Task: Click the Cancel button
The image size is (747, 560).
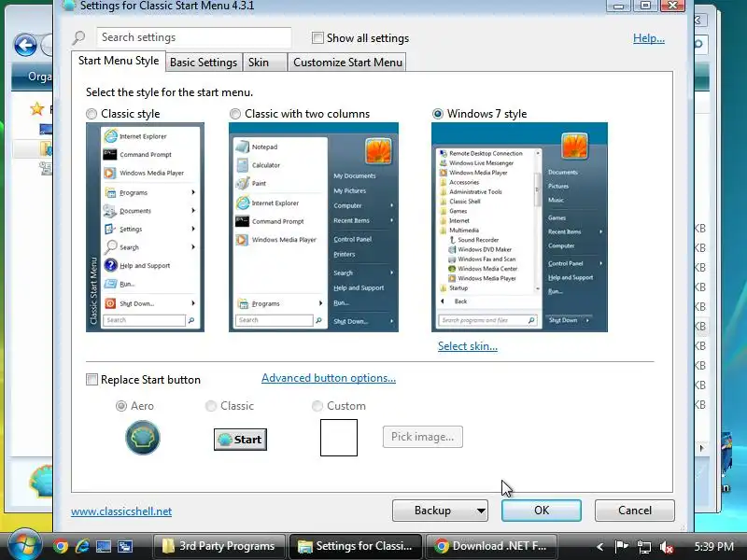Action: [x=635, y=511]
